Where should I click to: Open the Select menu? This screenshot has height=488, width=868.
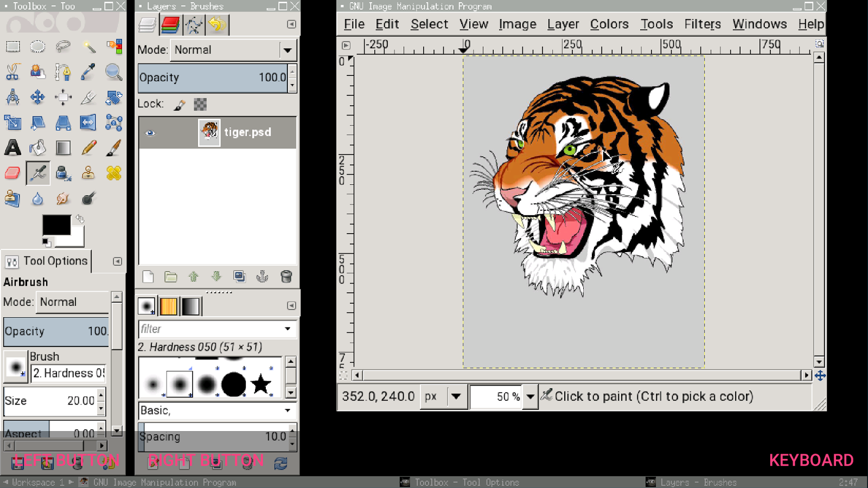pos(429,24)
